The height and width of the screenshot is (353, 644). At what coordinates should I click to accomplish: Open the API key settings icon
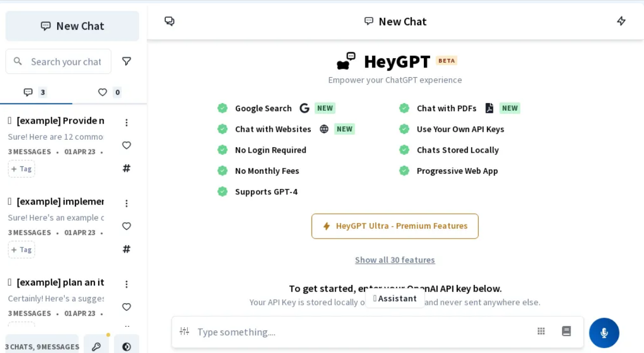96,347
